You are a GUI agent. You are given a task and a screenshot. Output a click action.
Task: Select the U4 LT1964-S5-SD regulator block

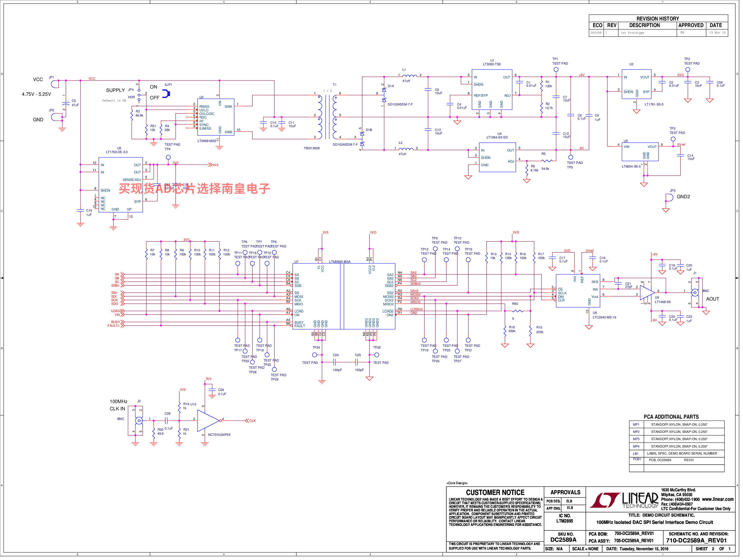[500, 158]
